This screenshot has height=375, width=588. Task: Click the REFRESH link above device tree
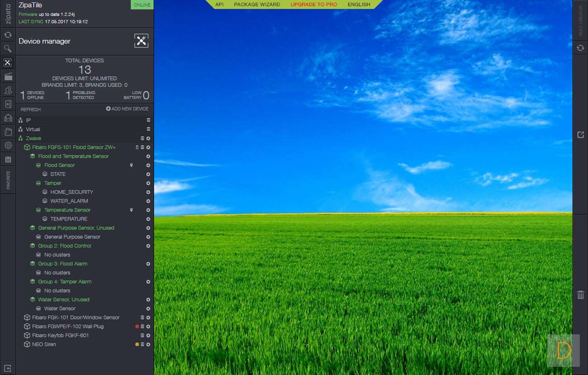(x=31, y=109)
